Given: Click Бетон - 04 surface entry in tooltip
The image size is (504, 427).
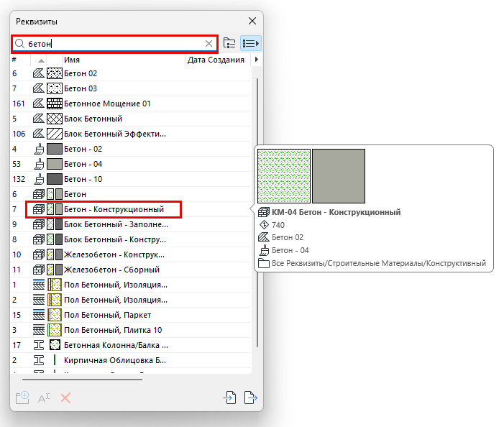Looking at the screenshot, I should click(x=290, y=250).
